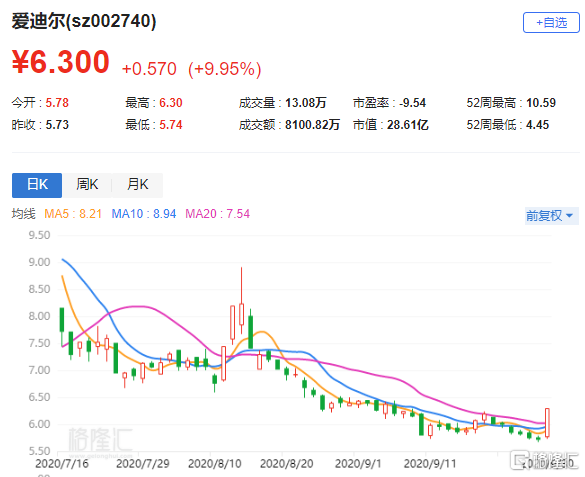Click y-axis label 9.50

[x=39, y=235]
